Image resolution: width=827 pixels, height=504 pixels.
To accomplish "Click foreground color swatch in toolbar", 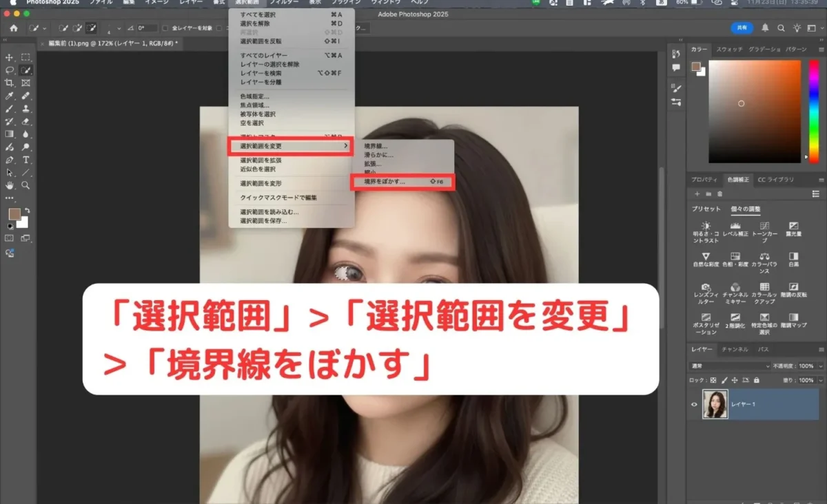I will pyautogui.click(x=14, y=214).
